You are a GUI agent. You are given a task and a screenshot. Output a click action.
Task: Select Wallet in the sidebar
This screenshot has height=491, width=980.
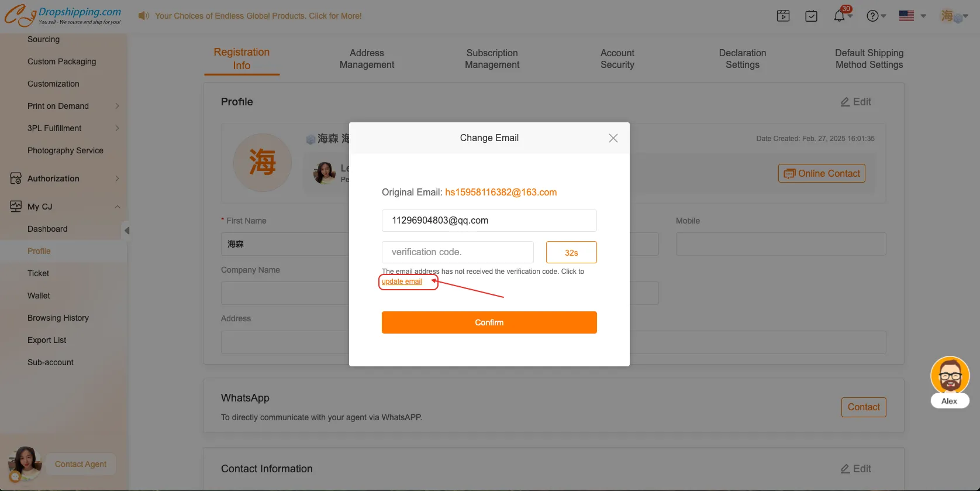point(39,296)
